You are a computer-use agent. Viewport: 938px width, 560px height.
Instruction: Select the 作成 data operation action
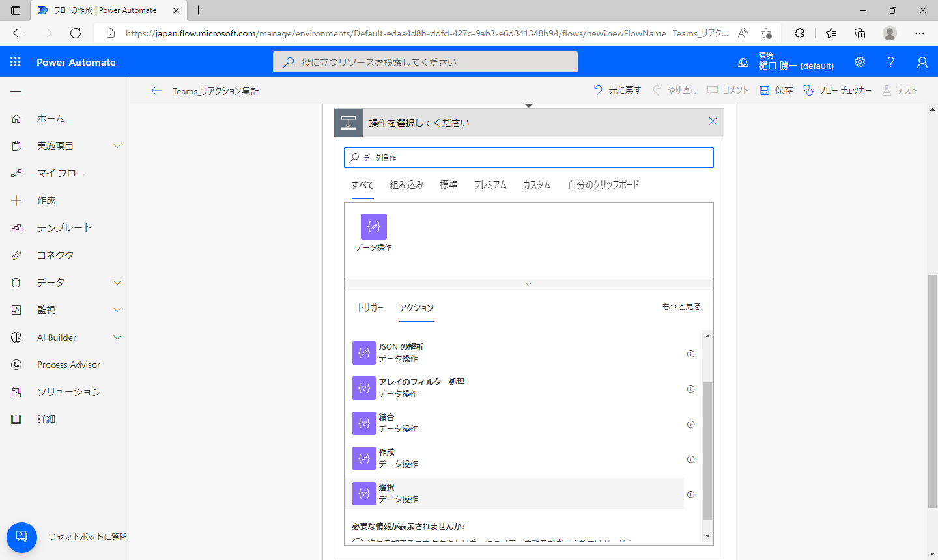coord(515,458)
